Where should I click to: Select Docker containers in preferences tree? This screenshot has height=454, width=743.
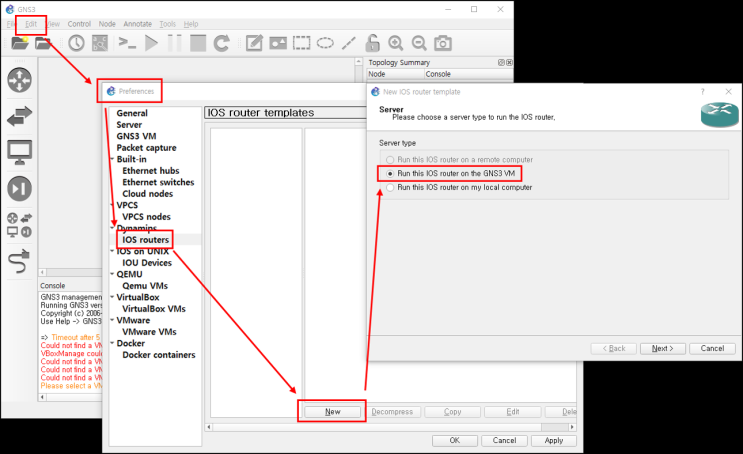point(159,355)
